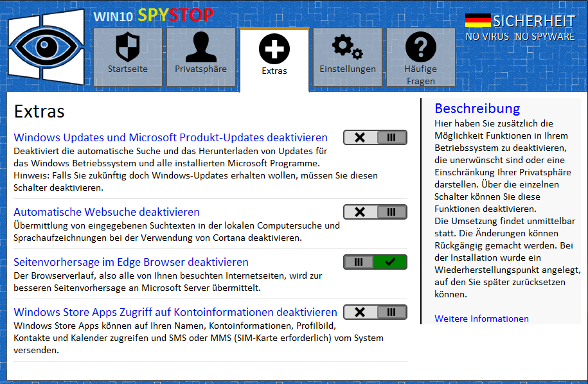Click the question mark Häufige Fragen icon
Viewport: 588px width, 384px height.
(x=421, y=47)
